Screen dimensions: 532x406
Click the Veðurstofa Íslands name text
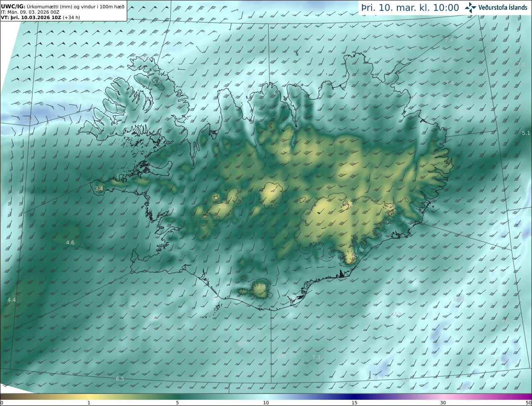click(502, 7)
